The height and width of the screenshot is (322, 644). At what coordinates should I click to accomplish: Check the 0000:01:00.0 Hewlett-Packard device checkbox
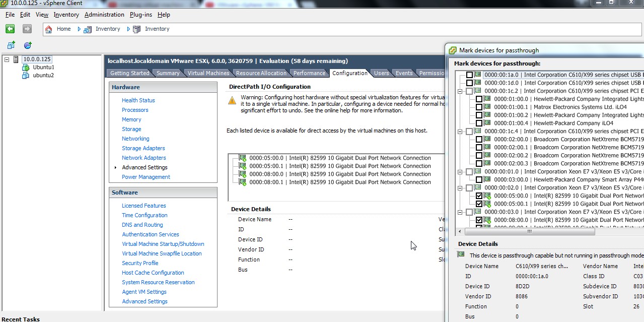click(x=479, y=99)
